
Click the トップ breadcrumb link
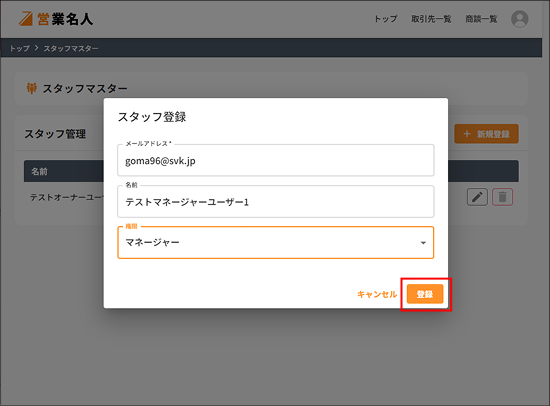pyautogui.click(x=20, y=48)
